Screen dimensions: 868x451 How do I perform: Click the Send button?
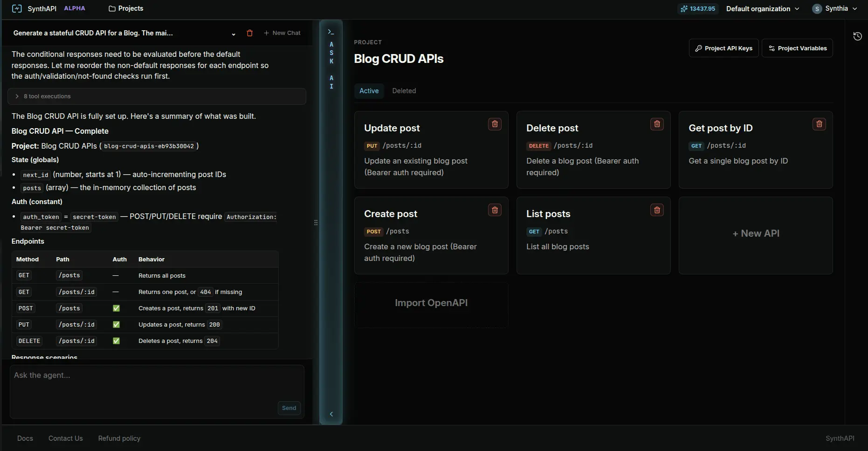pyautogui.click(x=289, y=408)
